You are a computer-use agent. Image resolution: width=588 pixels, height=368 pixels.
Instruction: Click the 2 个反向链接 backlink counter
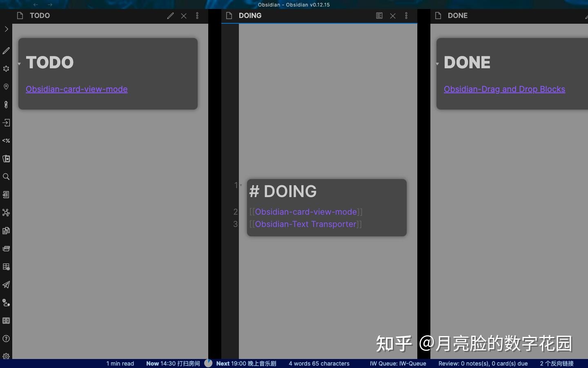click(x=557, y=364)
